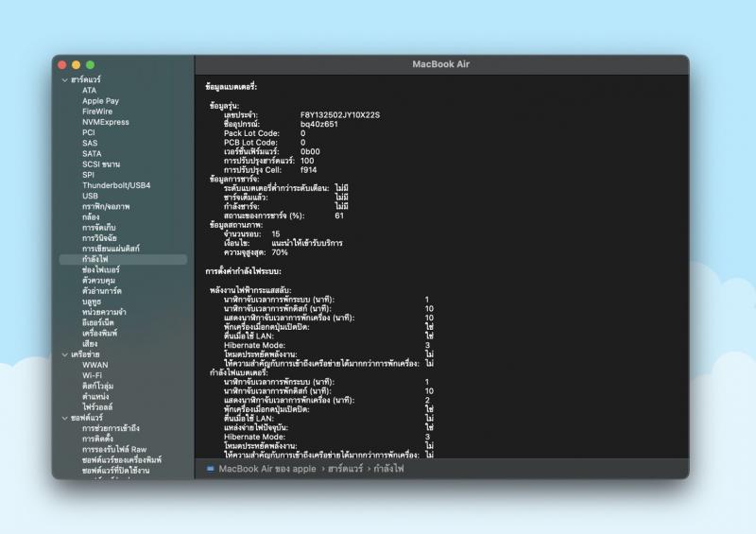Click the ข้อมูลแบตเตอรี่ heading
756x534 pixels.
pos(231,87)
